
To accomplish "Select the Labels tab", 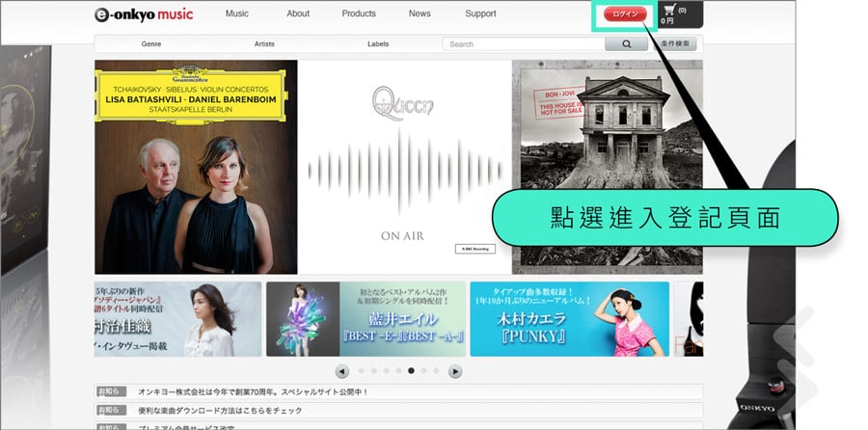I will click(x=378, y=43).
